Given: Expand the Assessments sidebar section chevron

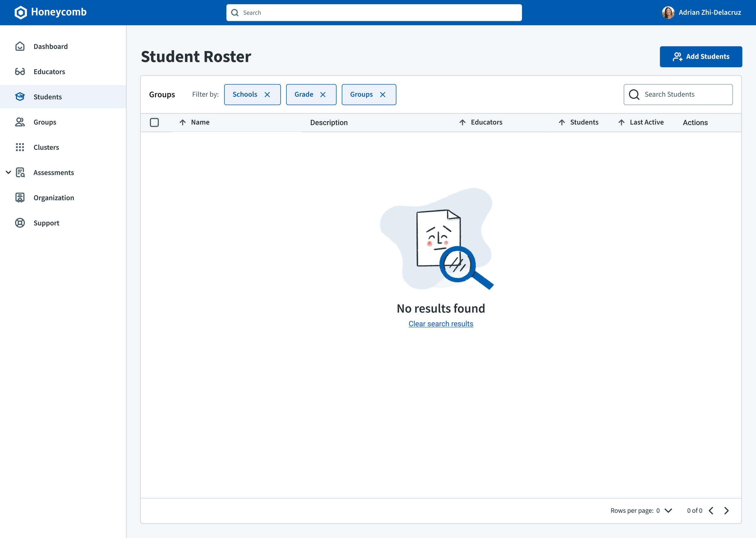Looking at the screenshot, I should point(8,172).
